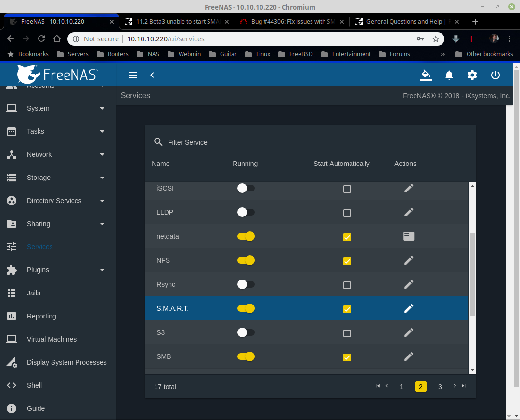Click the download extension arrow icon

[x=455, y=39]
